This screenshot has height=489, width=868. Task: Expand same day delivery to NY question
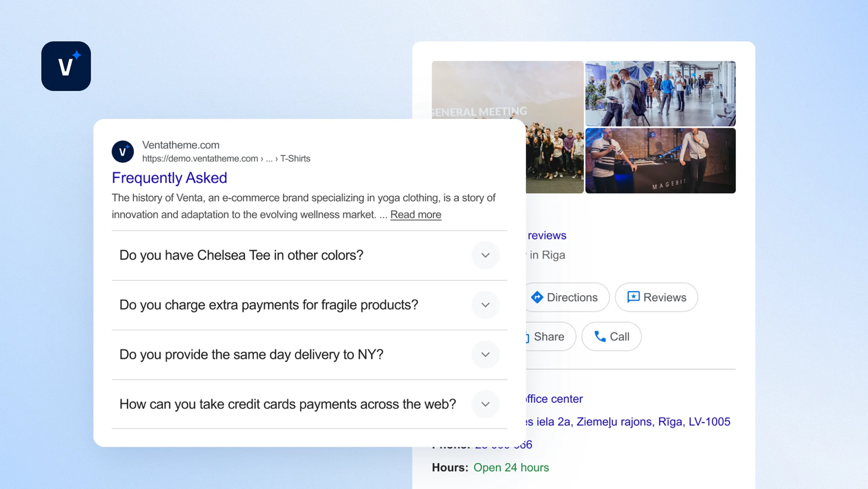[485, 355]
